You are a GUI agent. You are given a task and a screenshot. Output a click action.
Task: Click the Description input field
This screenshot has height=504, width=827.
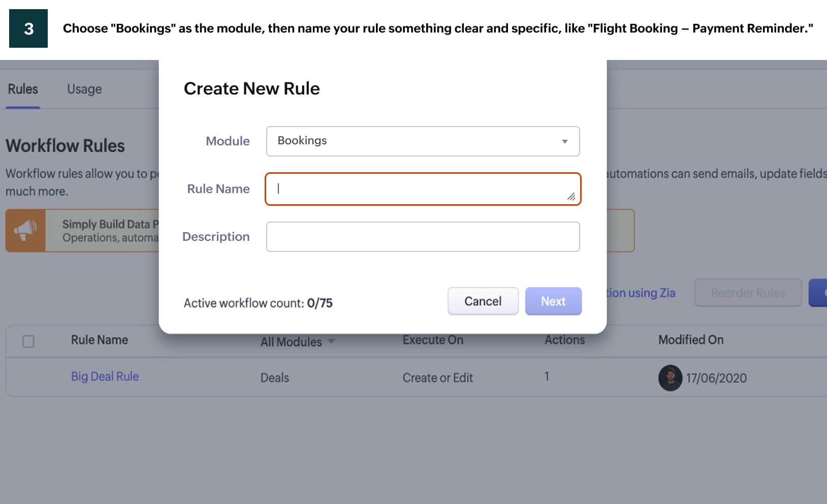click(x=423, y=237)
